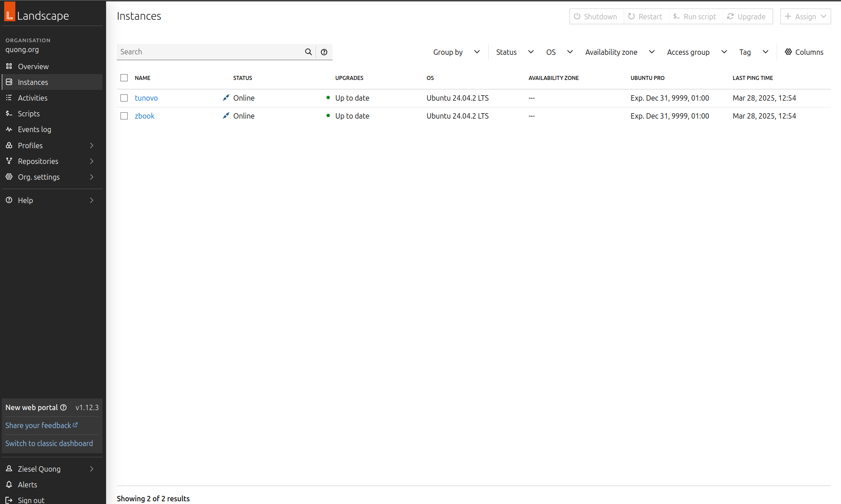Focus the instances Search field
This screenshot has width=841, height=504.
pyautogui.click(x=209, y=52)
